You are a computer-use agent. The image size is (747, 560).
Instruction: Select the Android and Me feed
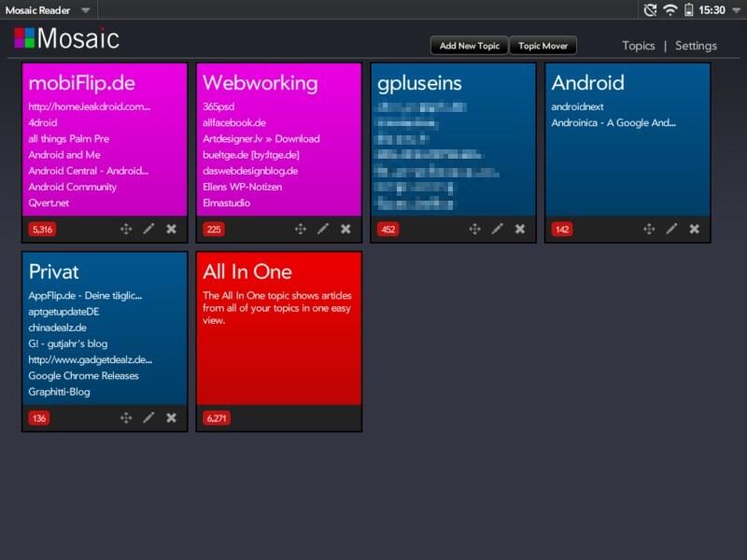[x=64, y=155]
